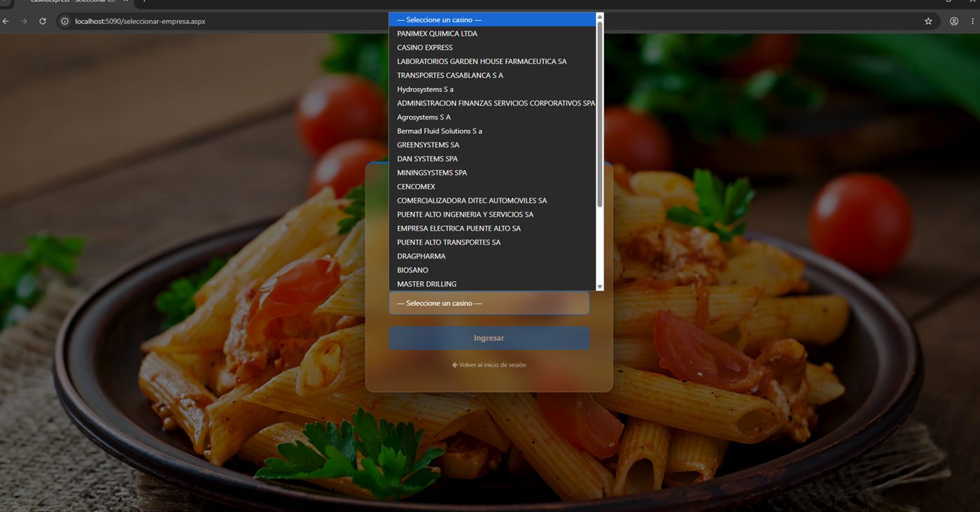This screenshot has height=512, width=980.
Task: Choose Agrosystems S A
Action: pos(492,118)
